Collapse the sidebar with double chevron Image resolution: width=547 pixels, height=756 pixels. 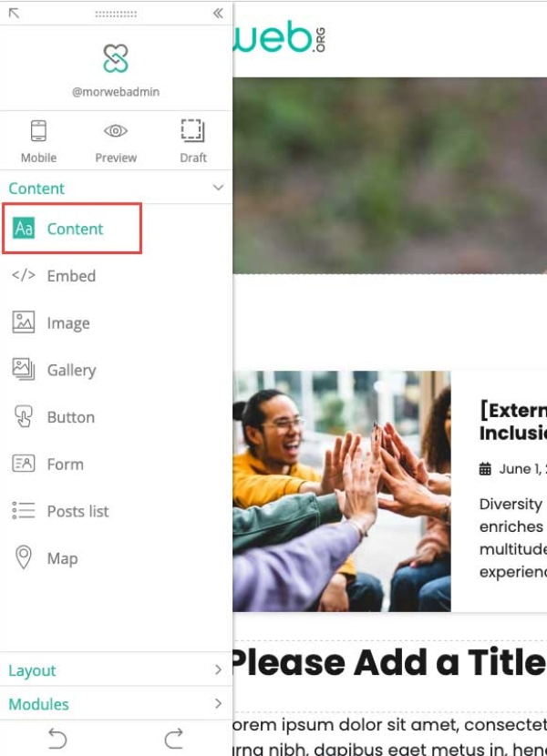tap(218, 13)
